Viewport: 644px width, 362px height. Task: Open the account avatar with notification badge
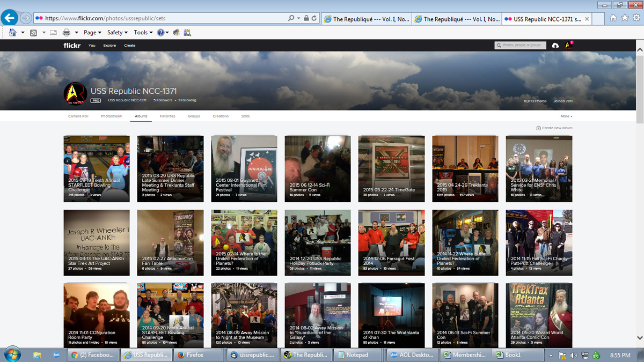click(x=569, y=46)
